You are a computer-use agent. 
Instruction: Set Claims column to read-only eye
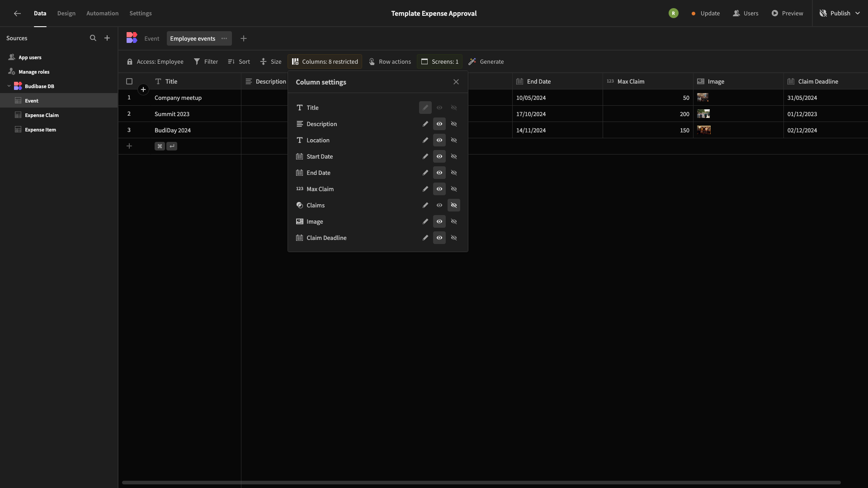439,205
